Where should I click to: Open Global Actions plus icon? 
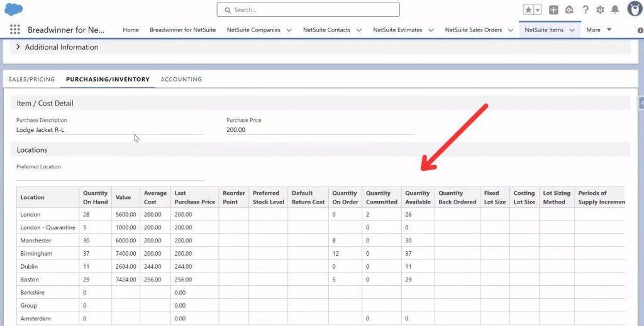point(553,10)
